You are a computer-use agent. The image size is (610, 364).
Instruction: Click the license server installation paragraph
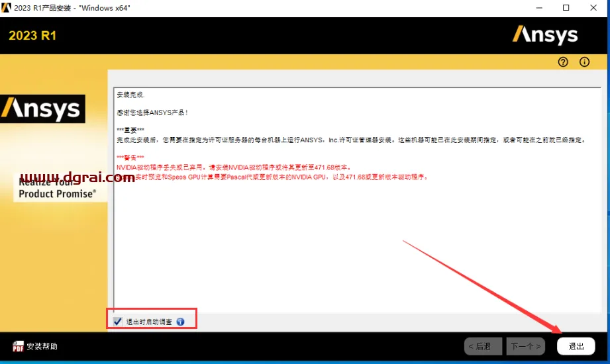click(x=351, y=140)
